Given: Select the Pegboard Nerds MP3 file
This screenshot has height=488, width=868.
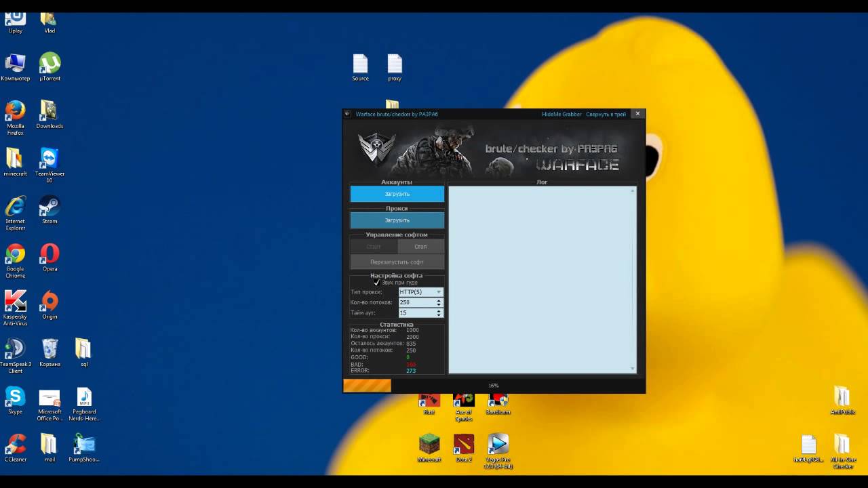Looking at the screenshot, I should tap(84, 405).
